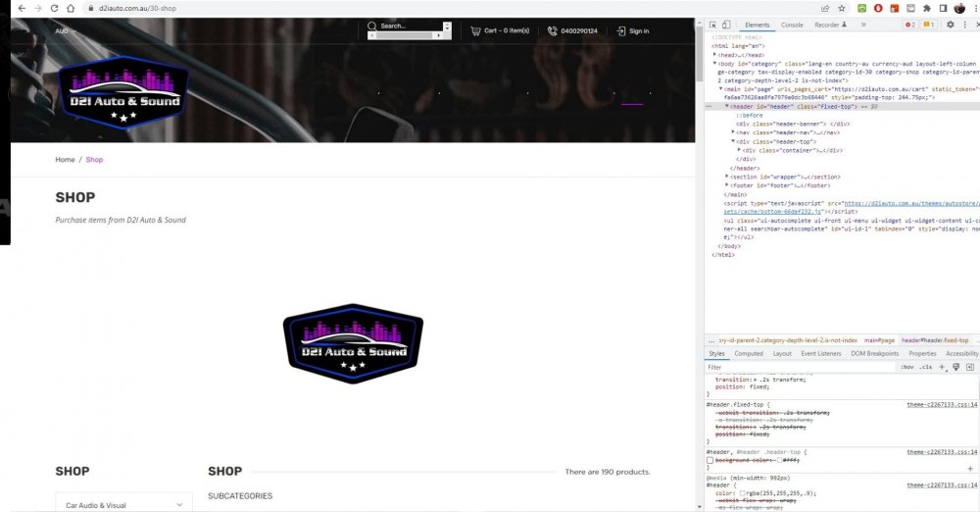
Task: Click the Sign in door icon
Action: [621, 30]
